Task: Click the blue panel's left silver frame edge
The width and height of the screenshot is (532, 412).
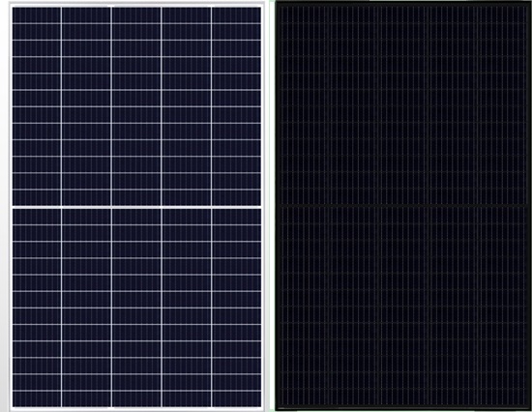Action: (x=11, y=207)
